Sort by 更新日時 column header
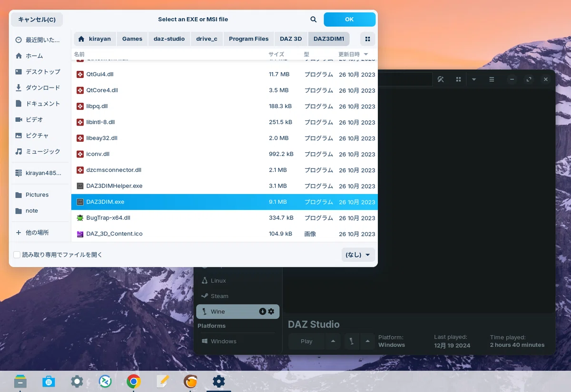The height and width of the screenshot is (392, 571). pyautogui.click(x=354, y=54)
